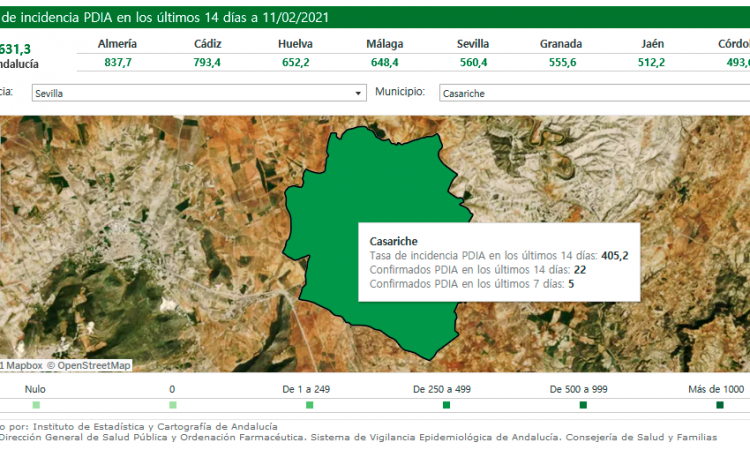The width and height of the screenshot is (750, 450).
Task: Select the Cádiz province header
Action: click(x=208, y=45)
